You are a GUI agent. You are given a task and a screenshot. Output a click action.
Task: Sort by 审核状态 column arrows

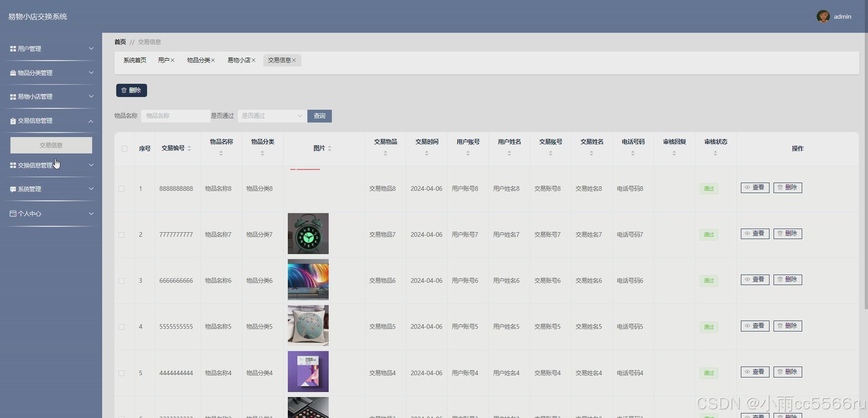(x=715, y=154)
